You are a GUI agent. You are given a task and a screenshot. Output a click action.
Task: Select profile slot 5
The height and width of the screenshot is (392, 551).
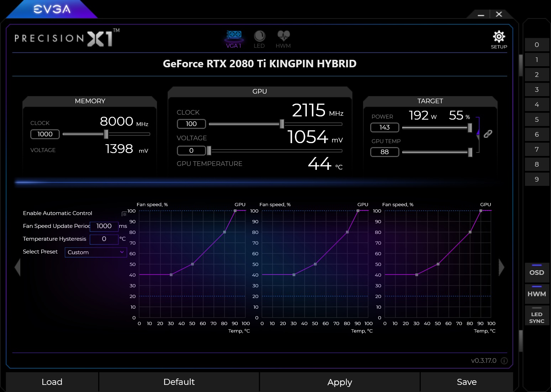click(x=537, y=119)
